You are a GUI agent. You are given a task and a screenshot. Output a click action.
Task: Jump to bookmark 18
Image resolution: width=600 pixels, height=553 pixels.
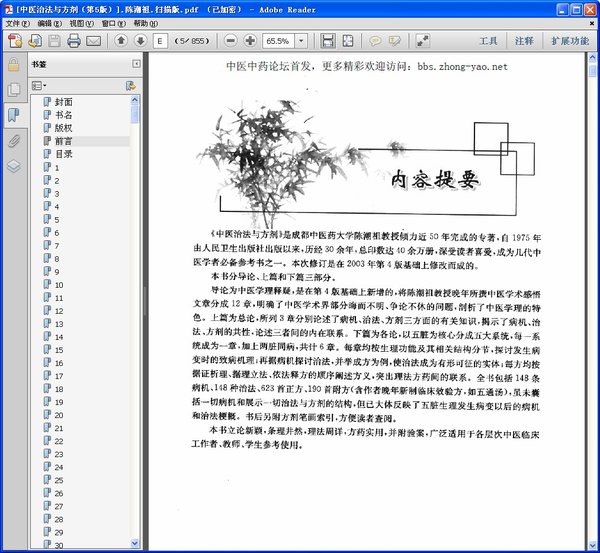tap(59, 389)
